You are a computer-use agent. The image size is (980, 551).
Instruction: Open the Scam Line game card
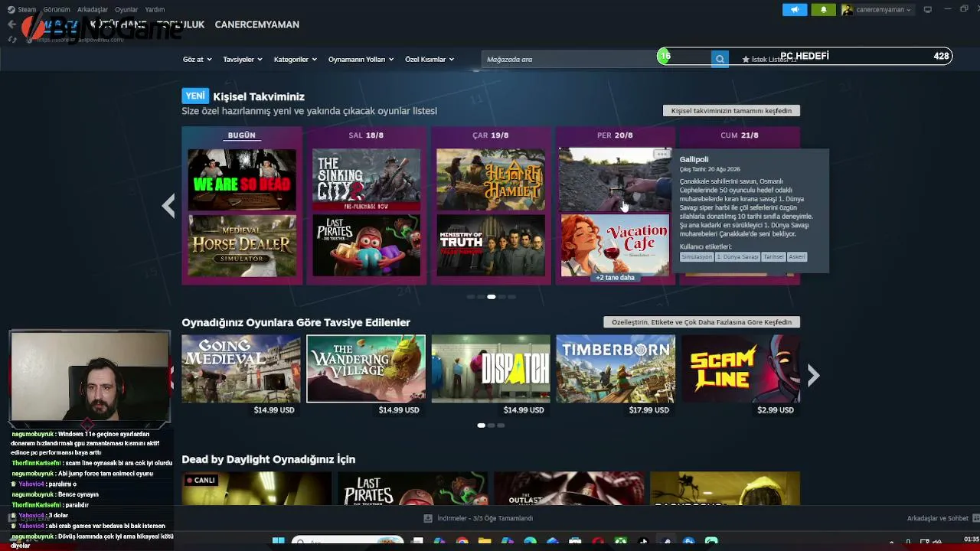tap(740, 369)
